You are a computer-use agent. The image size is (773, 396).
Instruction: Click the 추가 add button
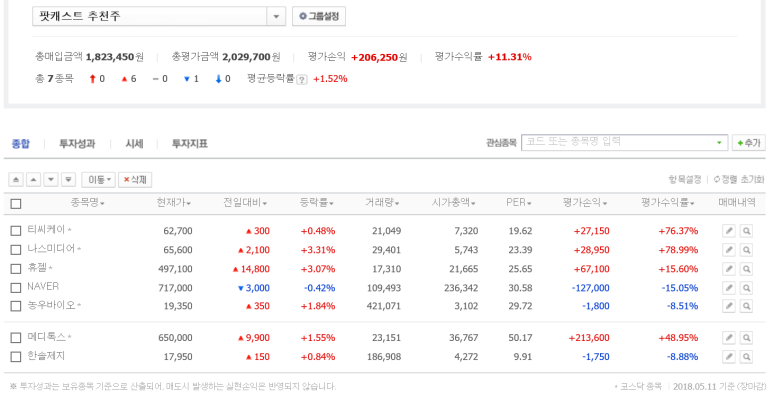coord(748,143)
